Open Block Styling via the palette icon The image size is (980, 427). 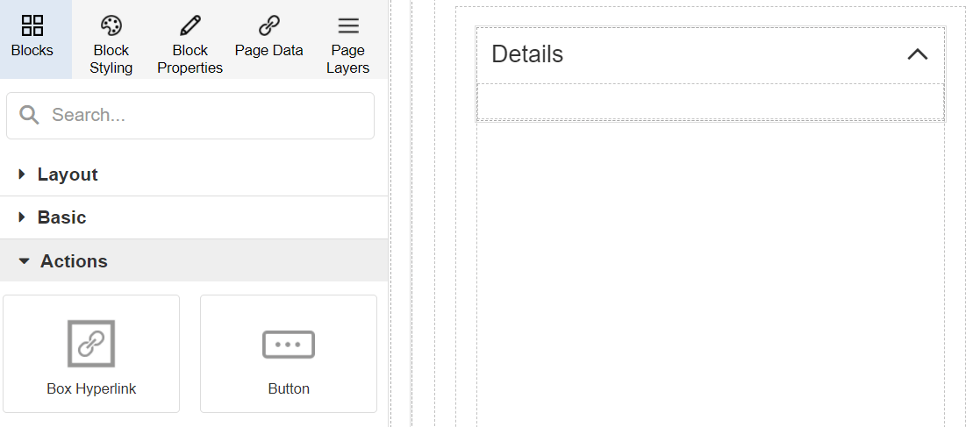pos(111,25)
